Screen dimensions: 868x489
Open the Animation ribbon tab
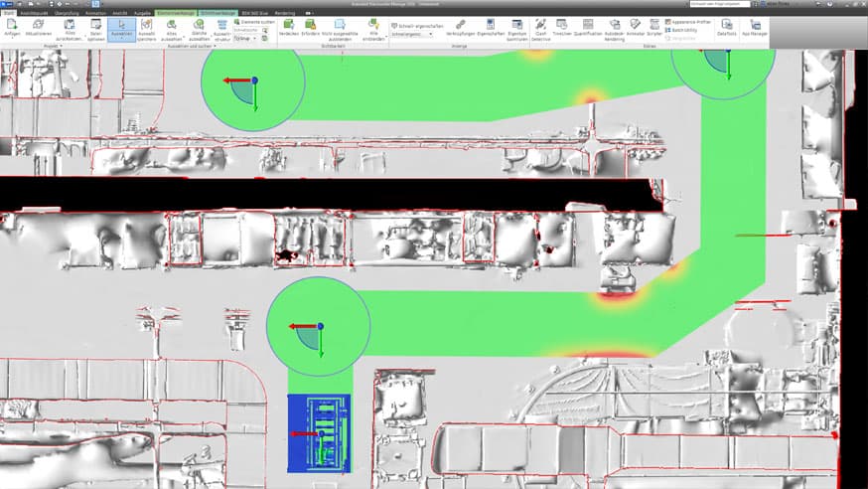pyautogui.click(x=95, y=13)
